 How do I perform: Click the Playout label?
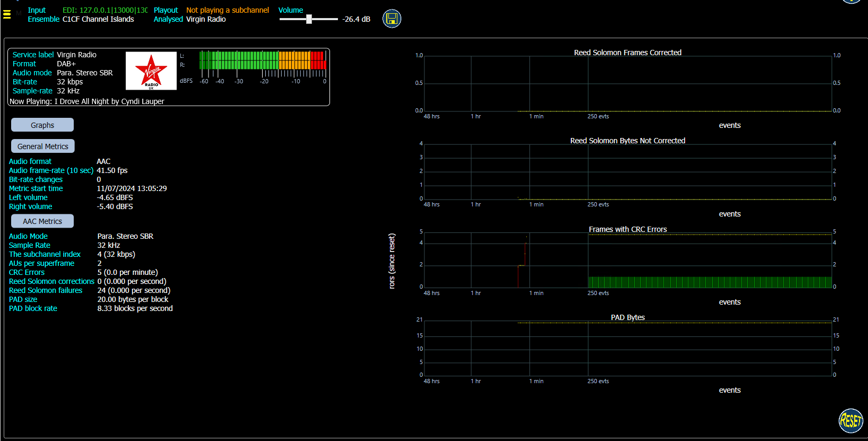(166, 10)
